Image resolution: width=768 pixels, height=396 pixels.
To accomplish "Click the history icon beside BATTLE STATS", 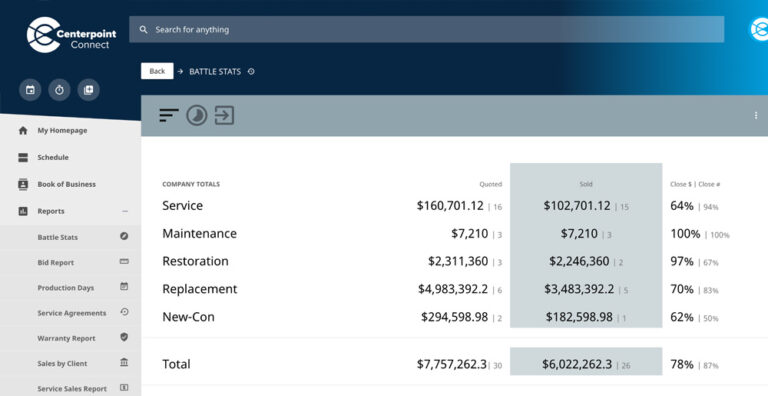I will (251, 72).
